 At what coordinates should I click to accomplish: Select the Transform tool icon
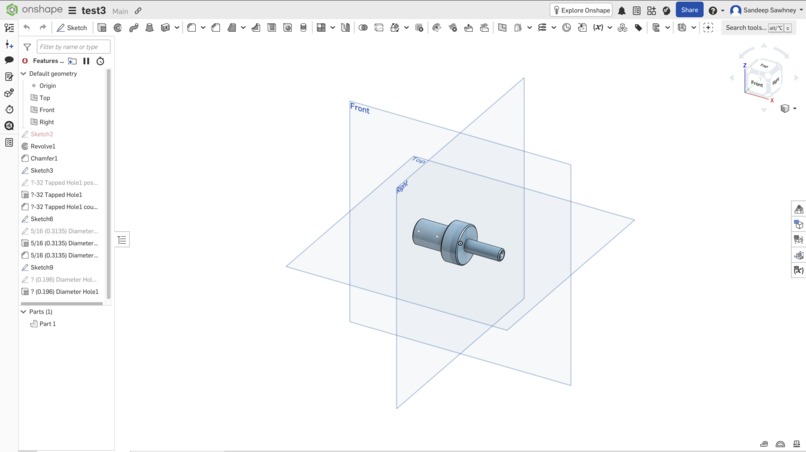pyautogui.click(x=395, y=28)
